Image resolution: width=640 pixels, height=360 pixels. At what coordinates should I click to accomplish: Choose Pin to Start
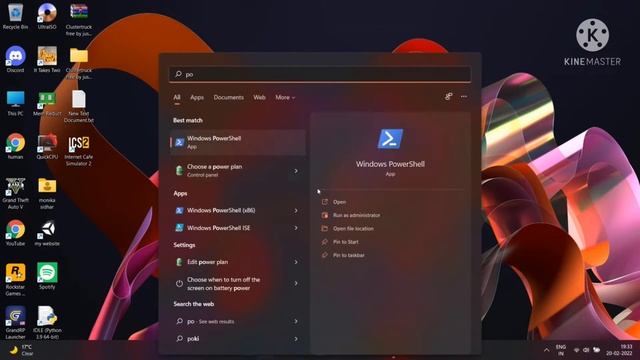coord(346,242)
